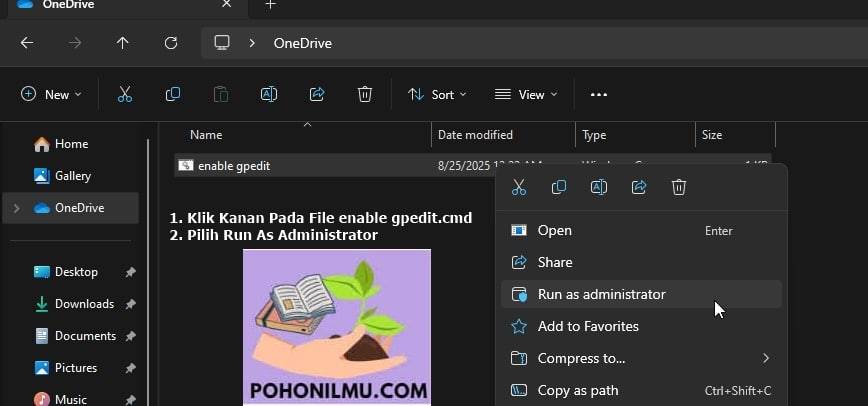
Task: Open the Sort dropdown
Action: (x=437, y=95)
